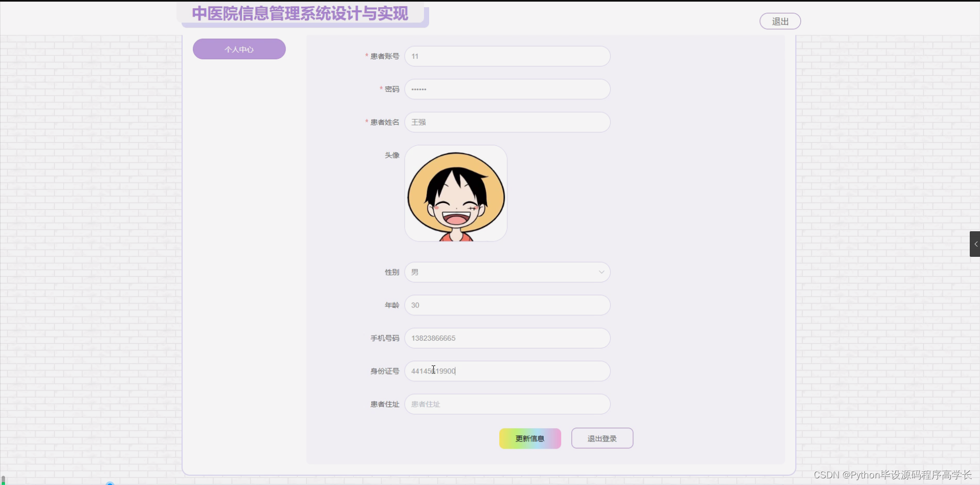Click the 密码 label
The image size is (980, 485).
click(x=392, y=89)
